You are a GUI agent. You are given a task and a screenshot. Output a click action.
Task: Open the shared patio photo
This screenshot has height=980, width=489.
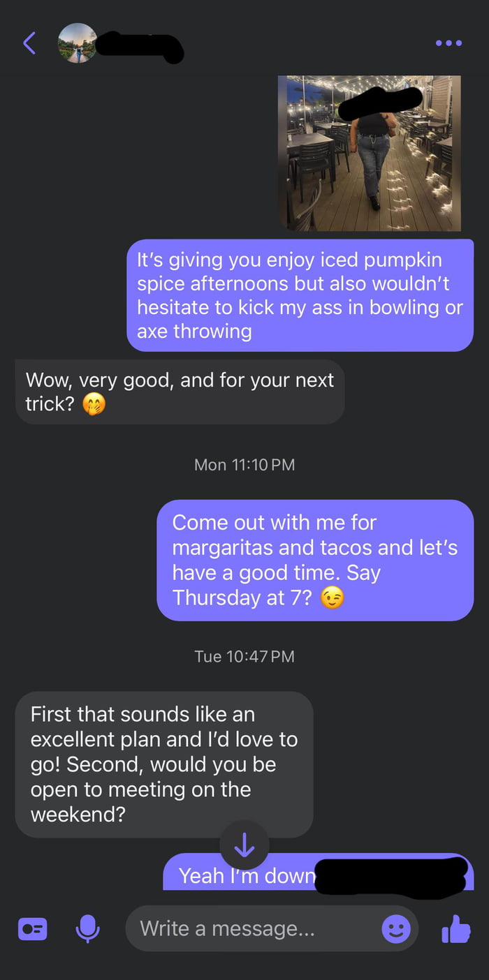click(x=370, y=153)
